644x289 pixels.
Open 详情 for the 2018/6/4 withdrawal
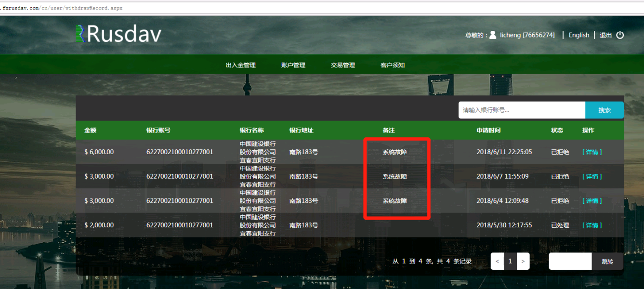[x=592, y=201]
